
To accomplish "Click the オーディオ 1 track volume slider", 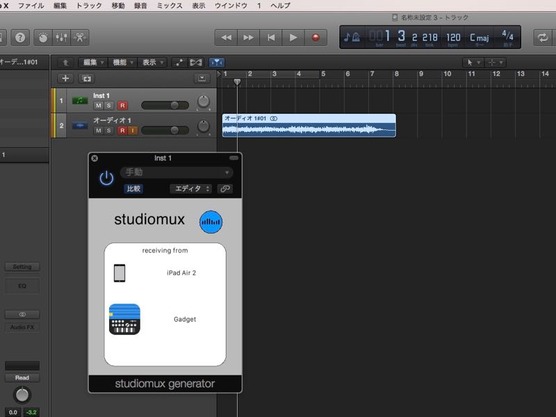I will tap(165, 130).
